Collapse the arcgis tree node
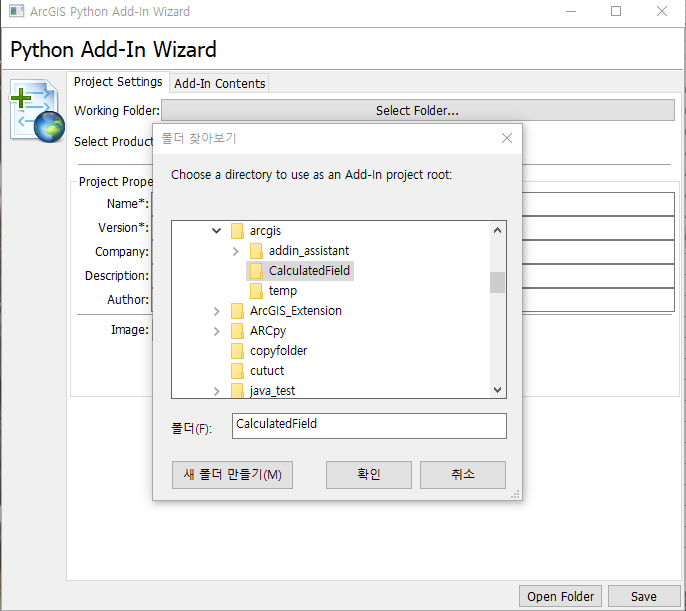The width and height of the screenshot is (686, 611). 216,230
